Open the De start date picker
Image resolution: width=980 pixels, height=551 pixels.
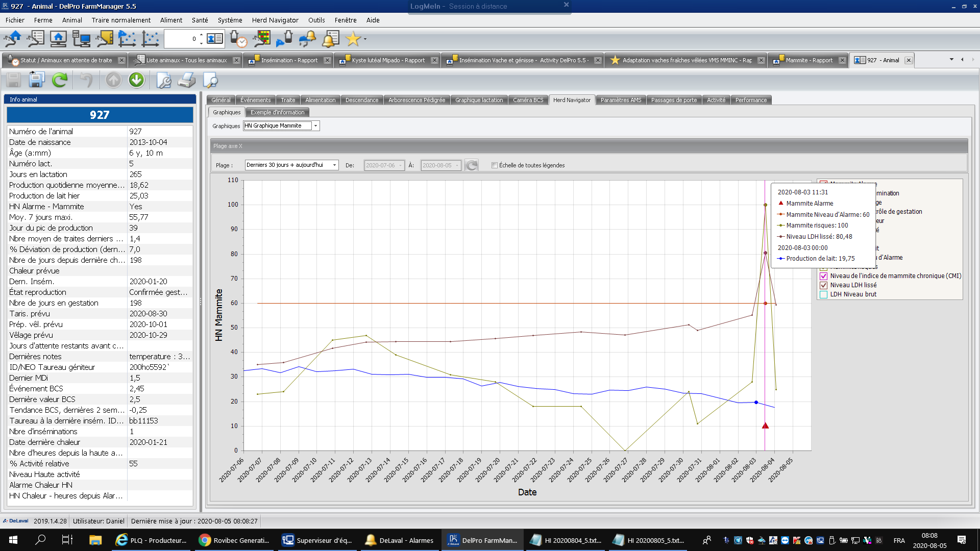400,165
